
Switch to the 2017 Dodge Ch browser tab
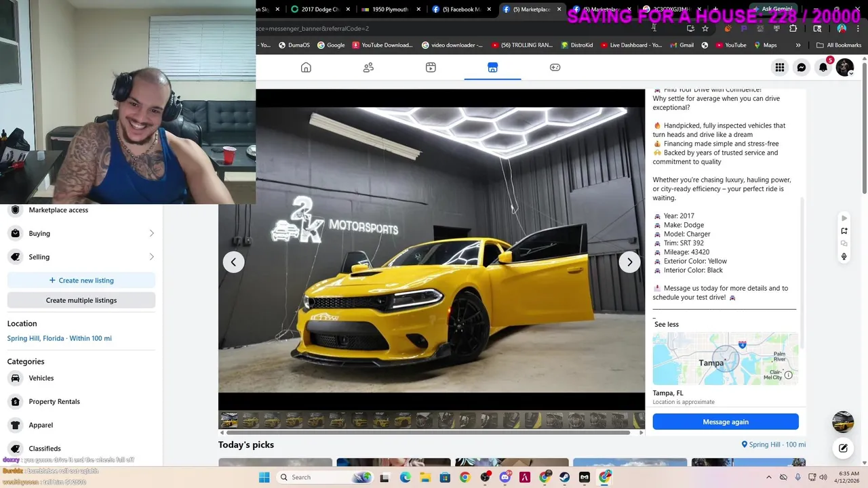coord(319,9)
